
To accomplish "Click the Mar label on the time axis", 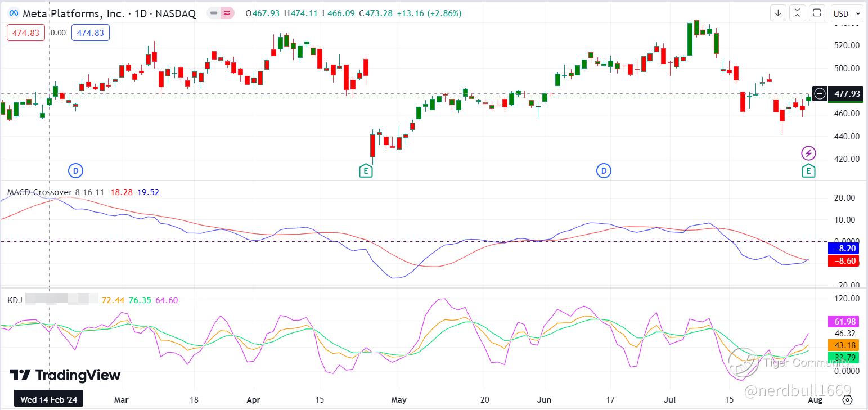I will click(122, 400).
